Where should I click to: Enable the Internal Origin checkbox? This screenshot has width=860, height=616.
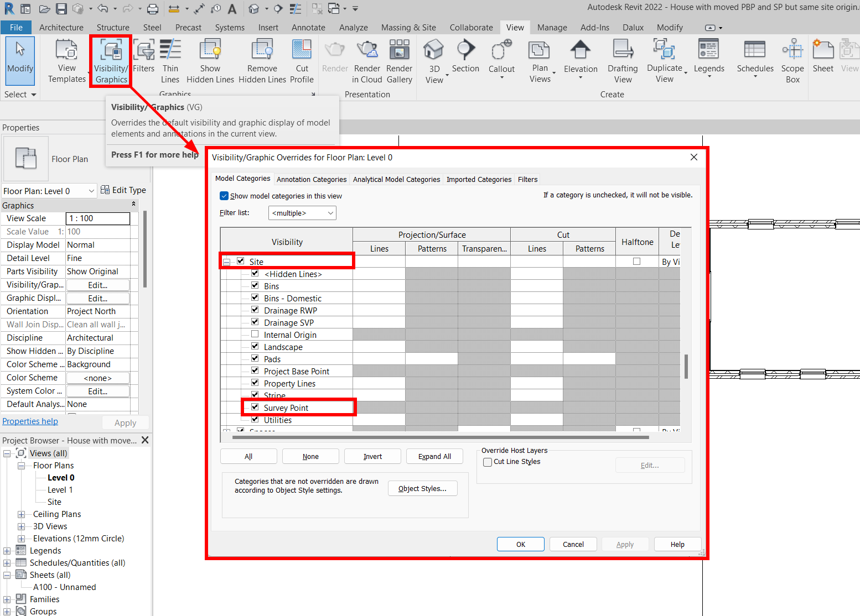[255, 334]
